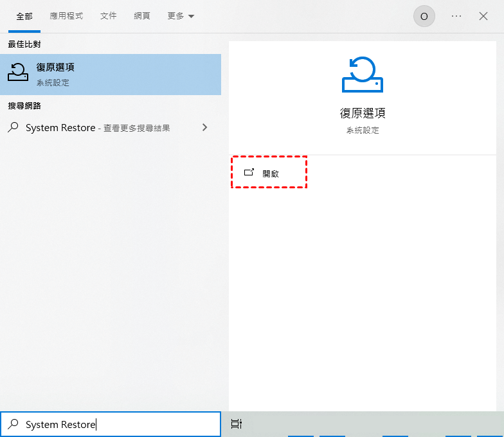Switch to the 應用程式 tab
The height and width of the screenshot is (437, 504).
pos(66,15)
